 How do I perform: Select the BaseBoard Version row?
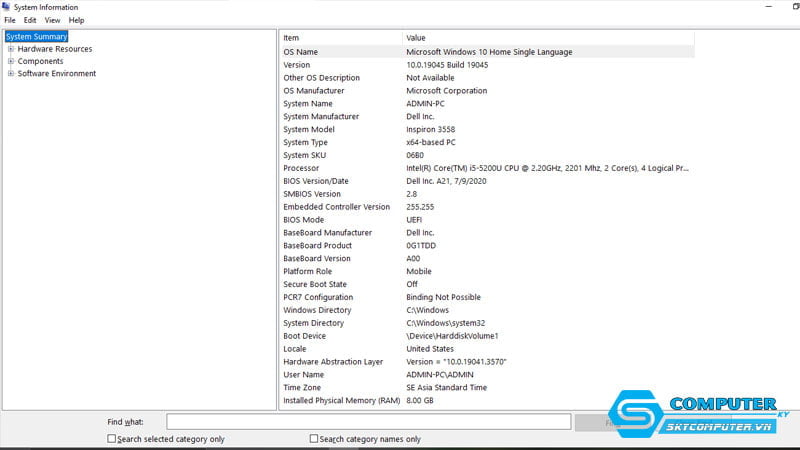(x=488, y=259)
